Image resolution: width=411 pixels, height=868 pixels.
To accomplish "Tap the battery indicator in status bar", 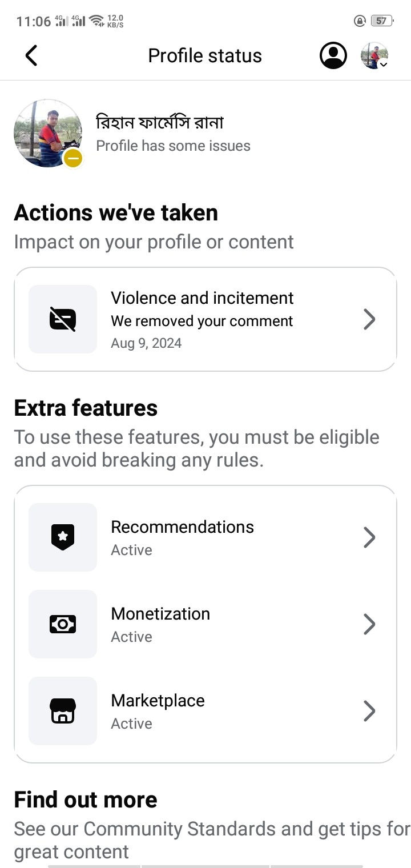I will tap(381, 21).
